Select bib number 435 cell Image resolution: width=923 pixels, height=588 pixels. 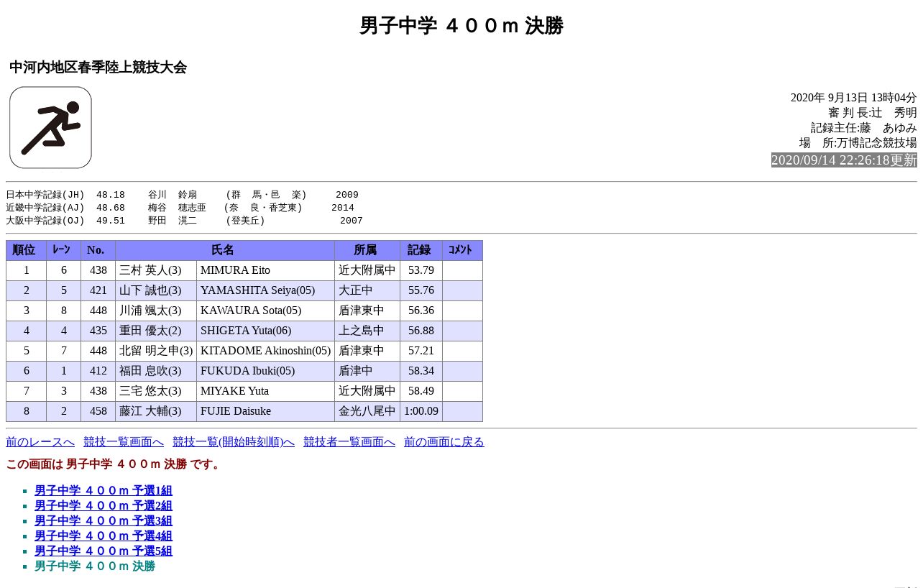click(98, 331)
